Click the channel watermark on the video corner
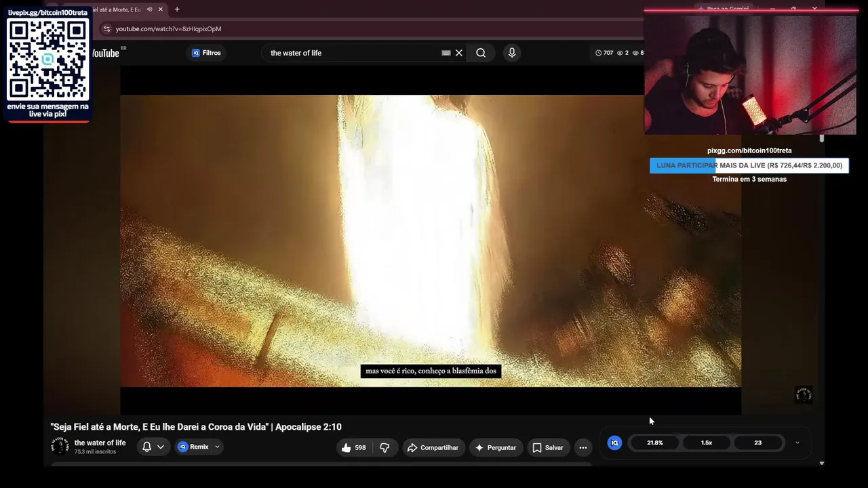This screenshot has height=488, width=868. pos(804,394)
